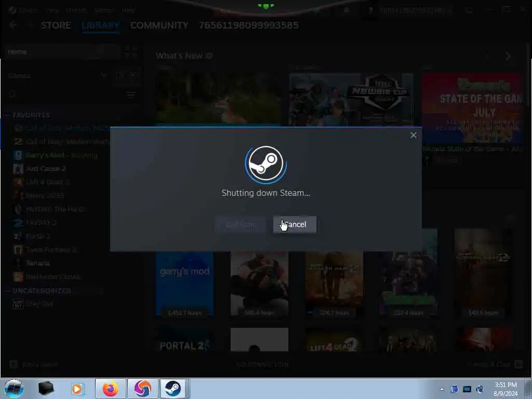Open Terraria State of the Game news
Image resolution: width=532 pixels, height=399 pixels.
tap(473, 108)
